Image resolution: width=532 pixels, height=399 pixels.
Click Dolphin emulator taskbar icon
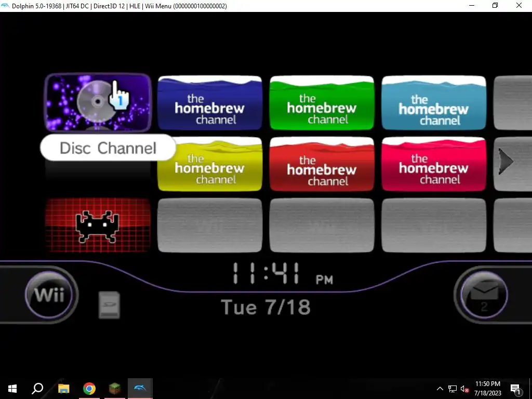coord(140,389)
